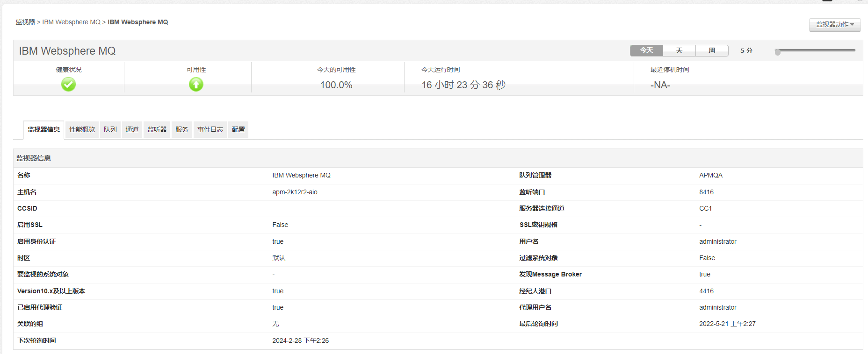
Task: Click the 今天的可用性 heading
Action: coord(336,70)
